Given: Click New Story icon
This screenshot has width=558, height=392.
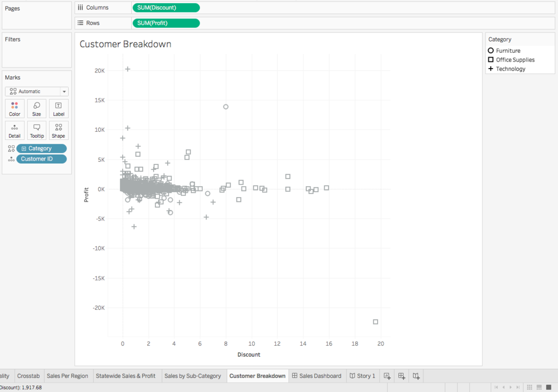Looking at the screenshot, I should tap(416, 376).
